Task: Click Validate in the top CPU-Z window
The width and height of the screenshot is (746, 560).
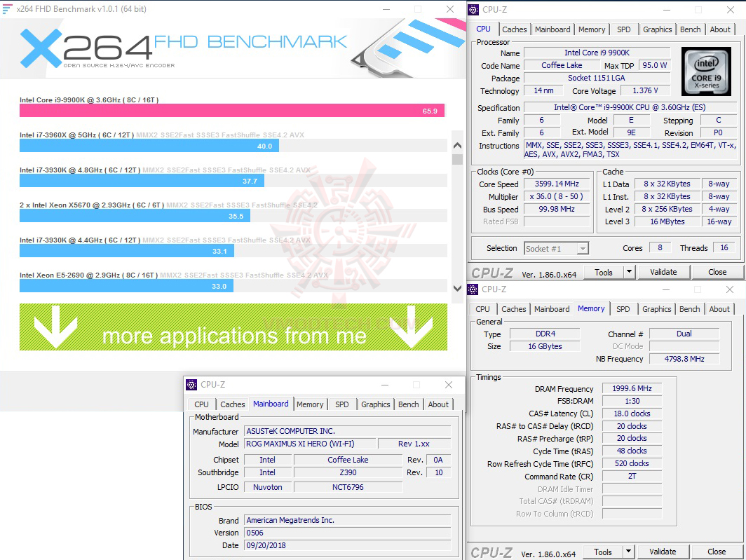Action: pos(663,272)
